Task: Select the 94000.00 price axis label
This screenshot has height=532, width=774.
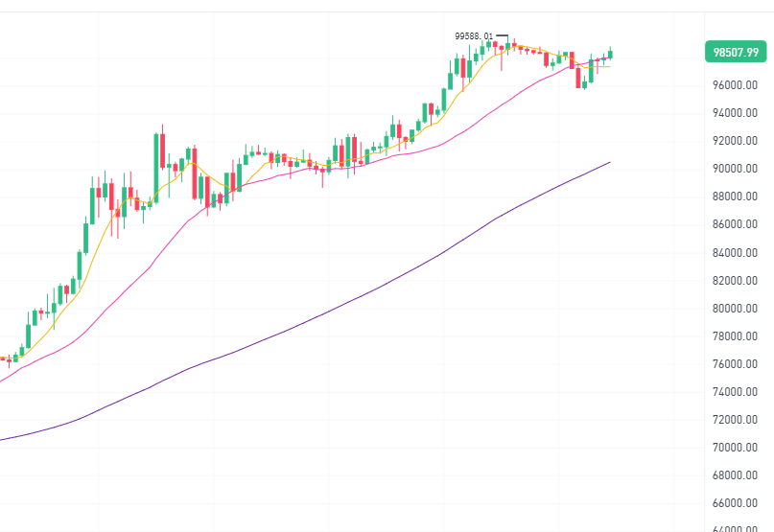Action: (x=735, y=113)
